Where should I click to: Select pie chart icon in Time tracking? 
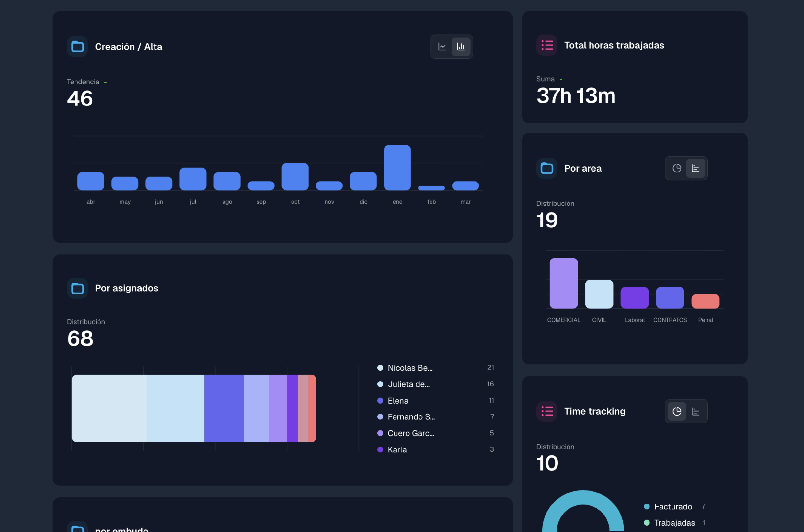677,411
